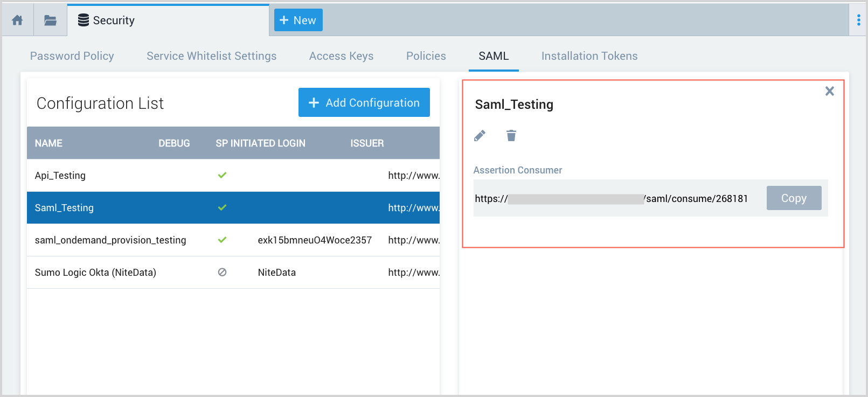Close the Saml_Testing details panel

click(x=829, y=91)
